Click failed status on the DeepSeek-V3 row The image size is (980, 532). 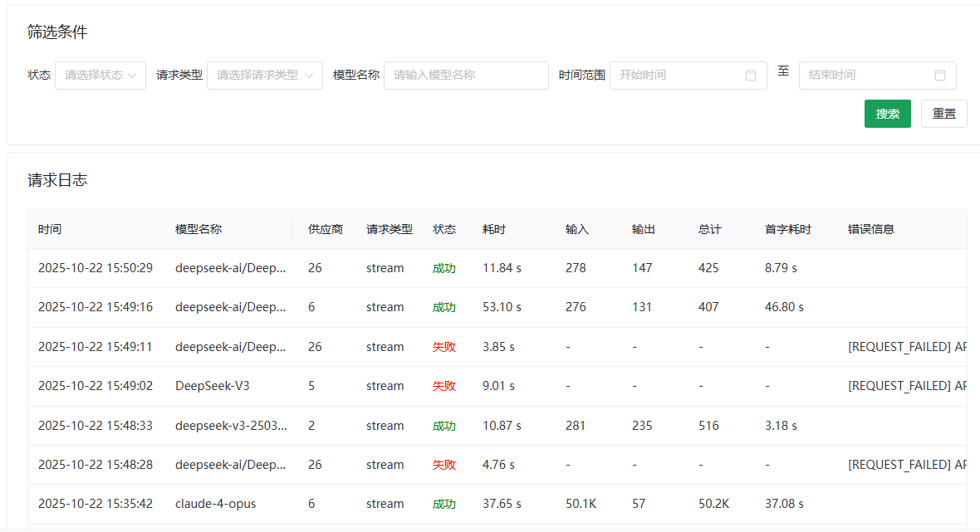click(x=444, y=386)
